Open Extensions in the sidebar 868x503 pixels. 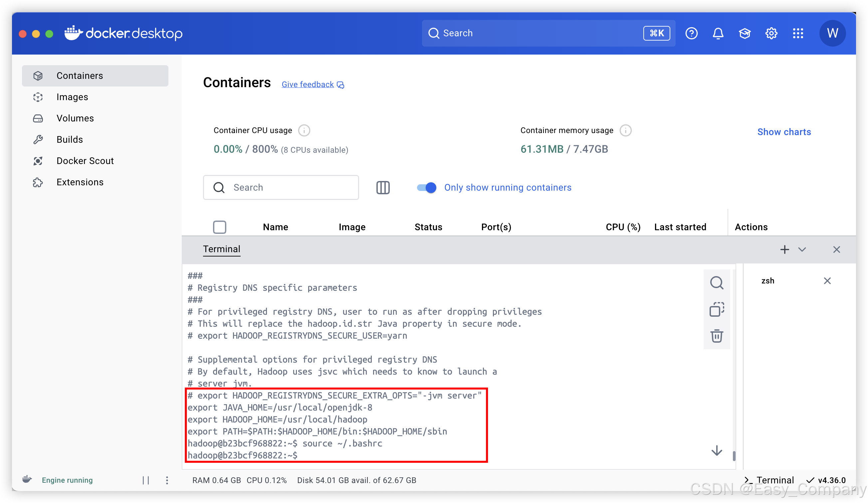tap(95, 182)
